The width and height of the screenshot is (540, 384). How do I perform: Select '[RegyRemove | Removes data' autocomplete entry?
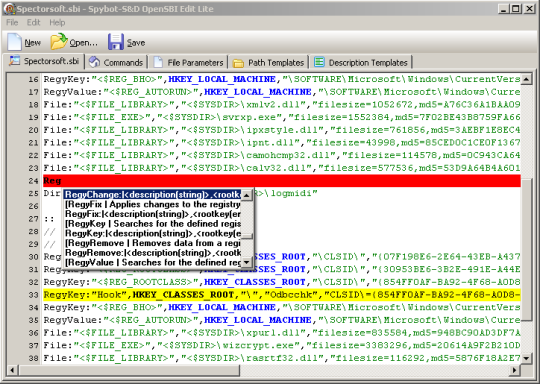click(152, 243)
